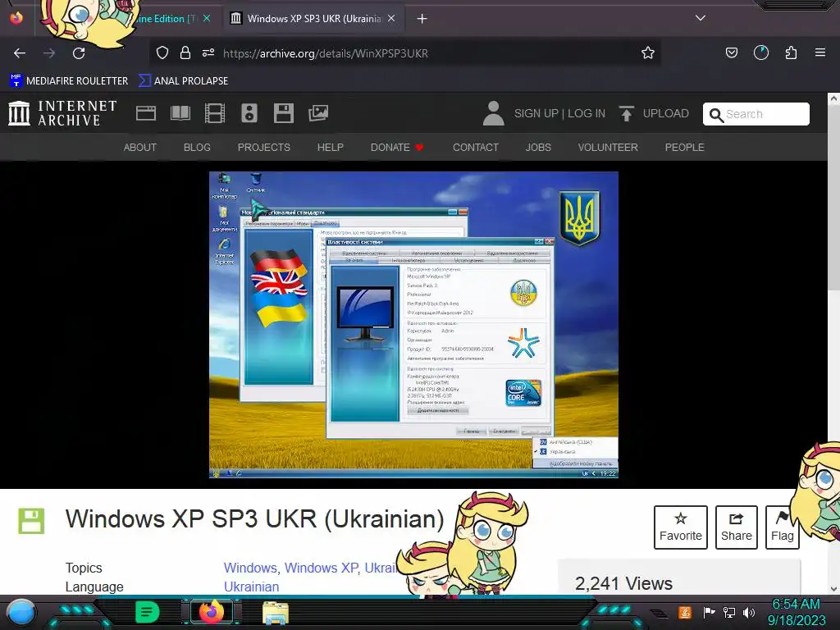840x630 pixels.
Task: Open the Ukrainian language link
Action: 251,587
